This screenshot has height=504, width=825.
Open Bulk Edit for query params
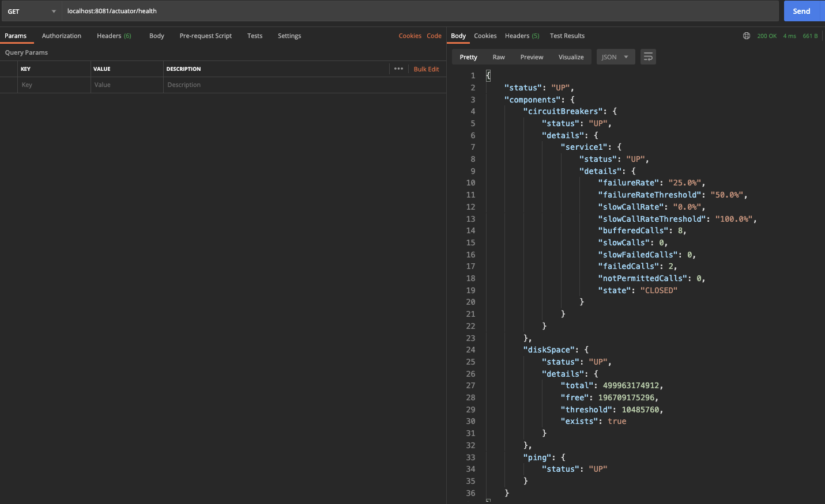pos(426,69)
